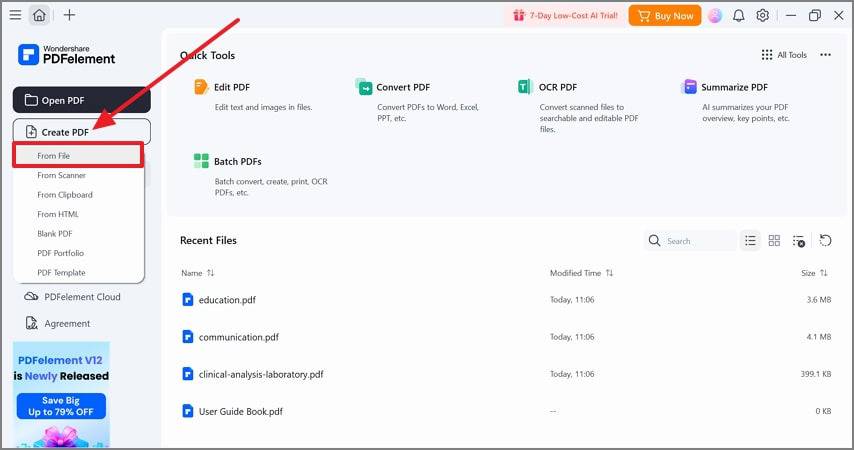
Task: Click the clinical-analysis-laboratory.pdf file icon
Action: [x=187, y=374]
